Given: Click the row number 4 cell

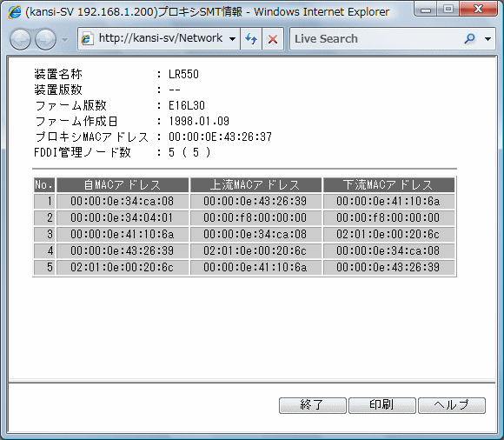Looking at the screenshot, I should coord(44,250).
